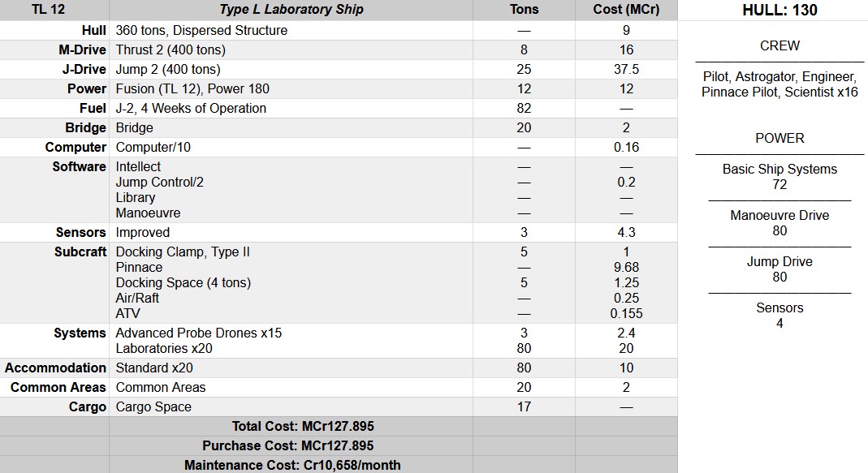Select the 'Basic Ship Systems' power label

click(779, 169)
